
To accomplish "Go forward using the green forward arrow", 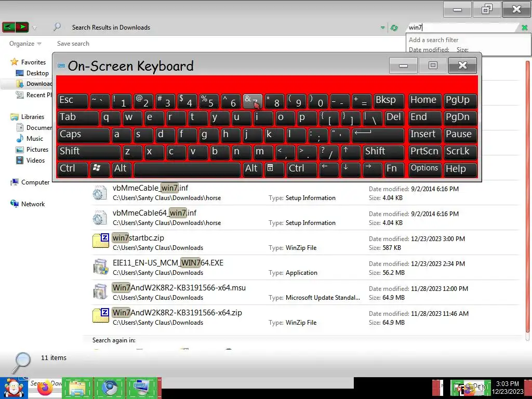I will coord(22,27).
